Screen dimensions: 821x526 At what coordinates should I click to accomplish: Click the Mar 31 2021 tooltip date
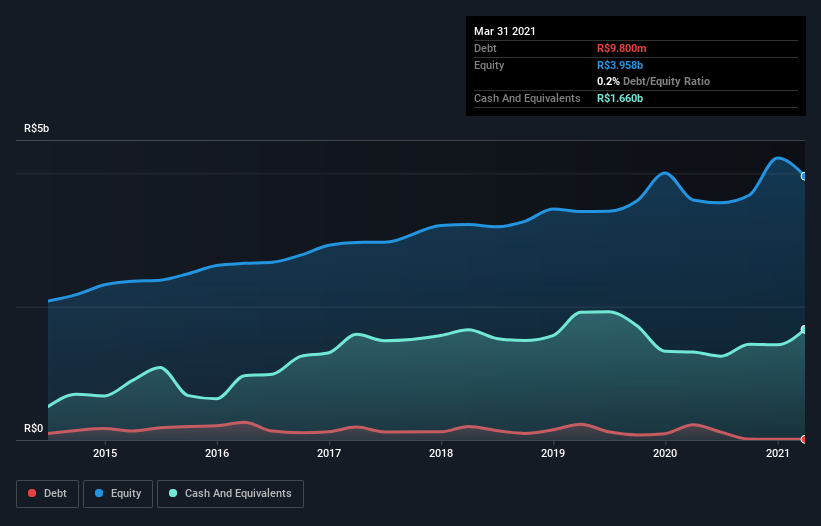pyautogui.click(x=505, y=31)
